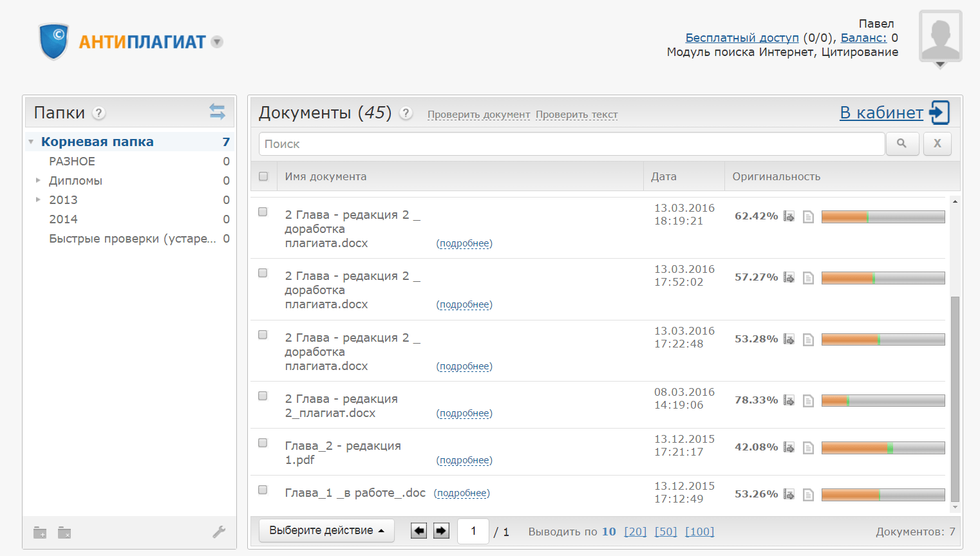980x556 pixels.
Task: Collapse the Корневая папка tree node
Action: click(31, 142)
